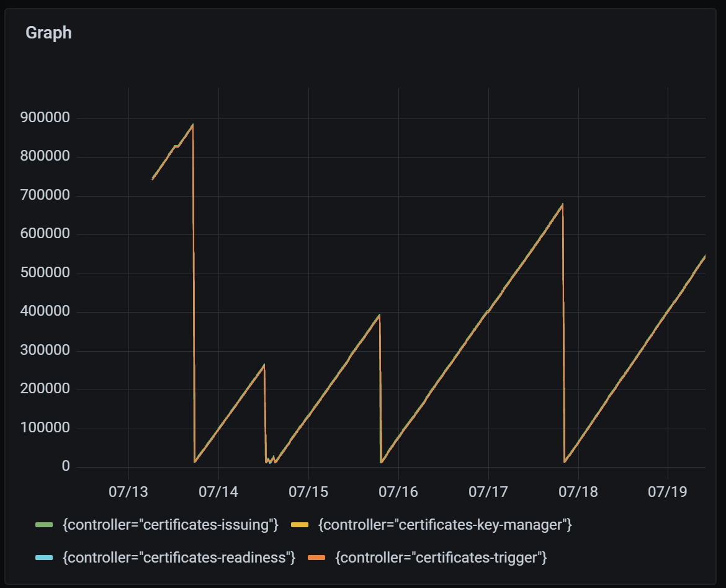Click the yellow certificates-key-manager legend marker
Viewport: 726px width, 588px height.
300,523
